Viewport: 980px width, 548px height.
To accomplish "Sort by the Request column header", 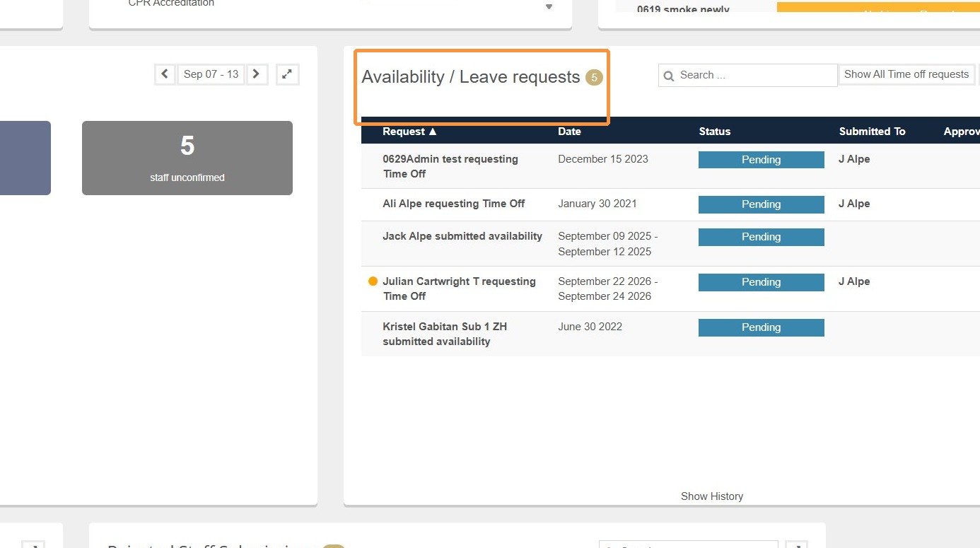I will (410, 132).
